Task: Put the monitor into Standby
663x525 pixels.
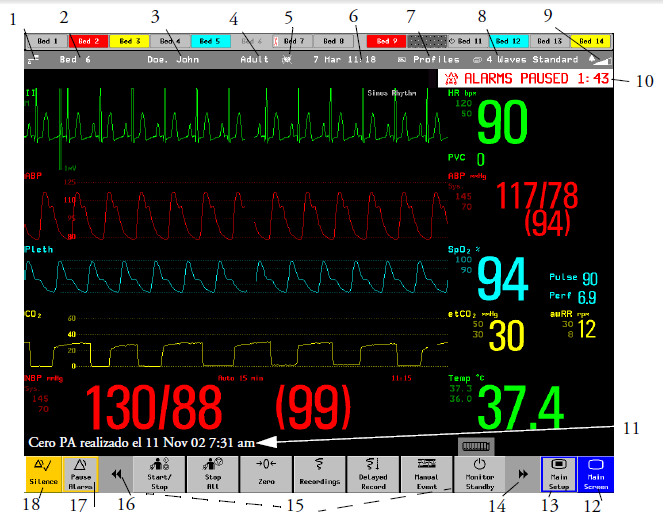Action: click(480, 474)
